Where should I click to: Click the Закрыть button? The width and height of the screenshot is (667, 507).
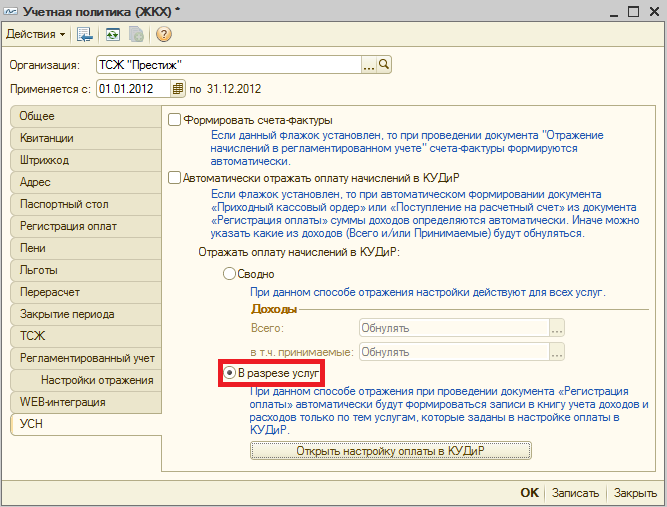pos(635,493)
